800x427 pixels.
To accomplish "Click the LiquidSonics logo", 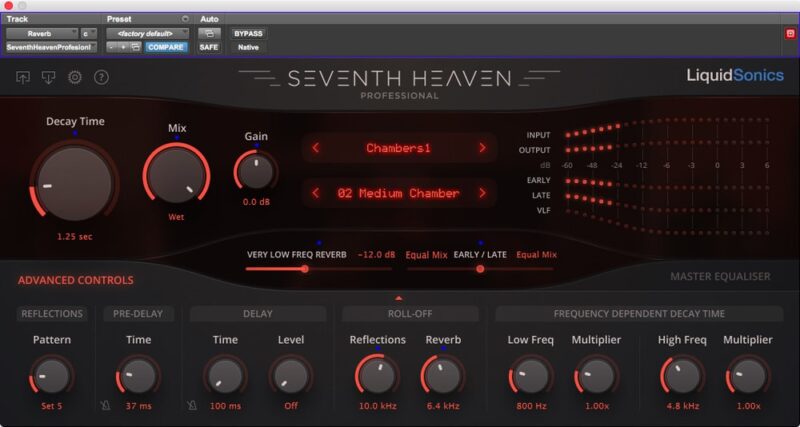I will [735, 76].
